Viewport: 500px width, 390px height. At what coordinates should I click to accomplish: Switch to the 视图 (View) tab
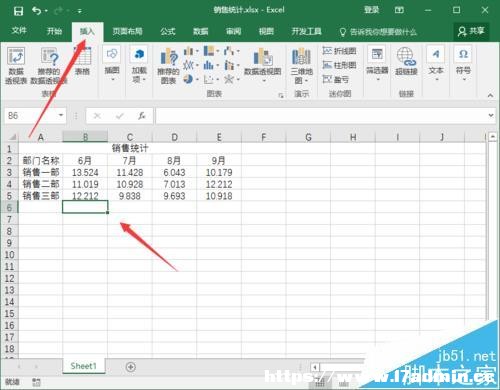coord(266,31)
